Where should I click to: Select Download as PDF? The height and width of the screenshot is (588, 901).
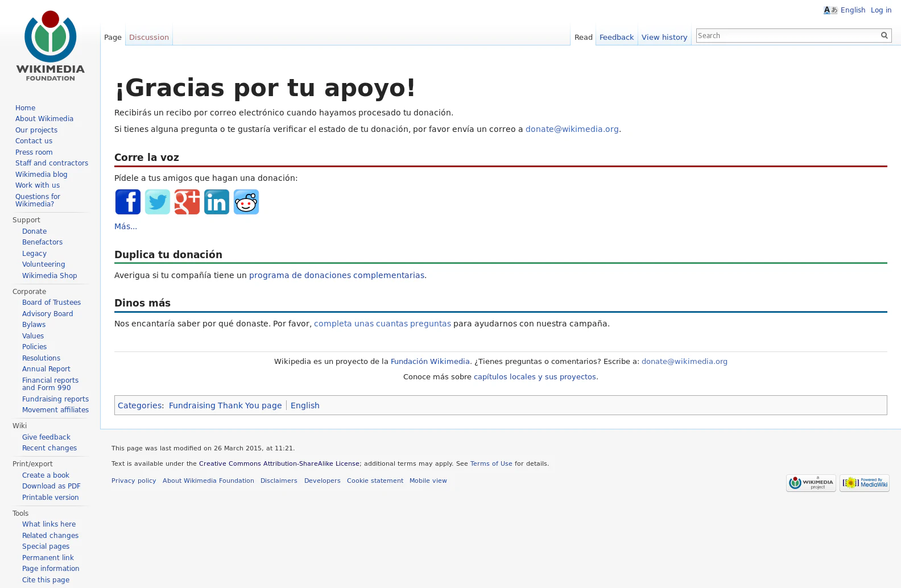[51, 486]
